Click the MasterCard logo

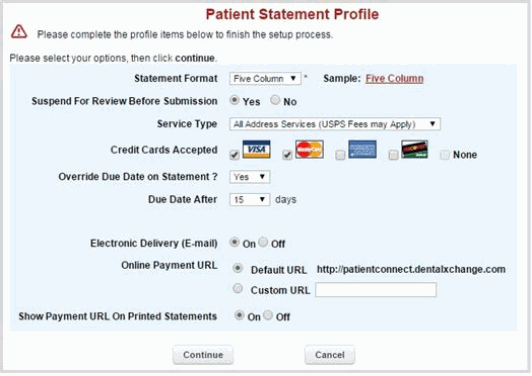pos(309,149)
